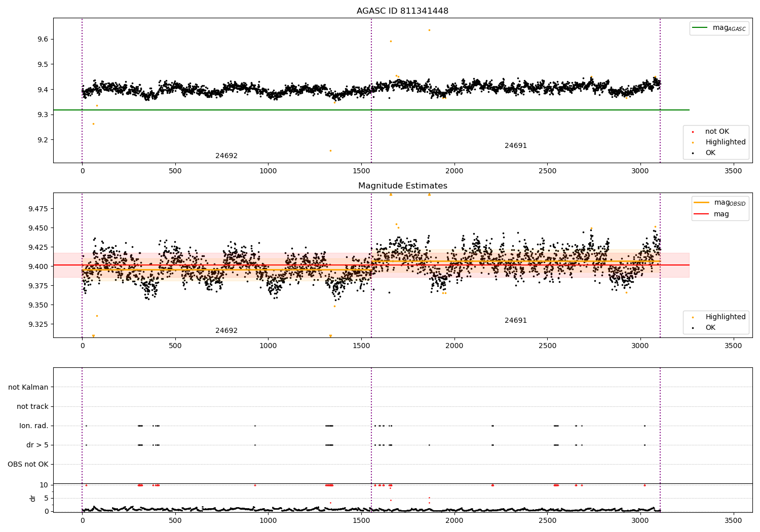The image size is (760, 532).
Task: Select 'Highlighted' legend entry in top plot
Action: [726, 142]
